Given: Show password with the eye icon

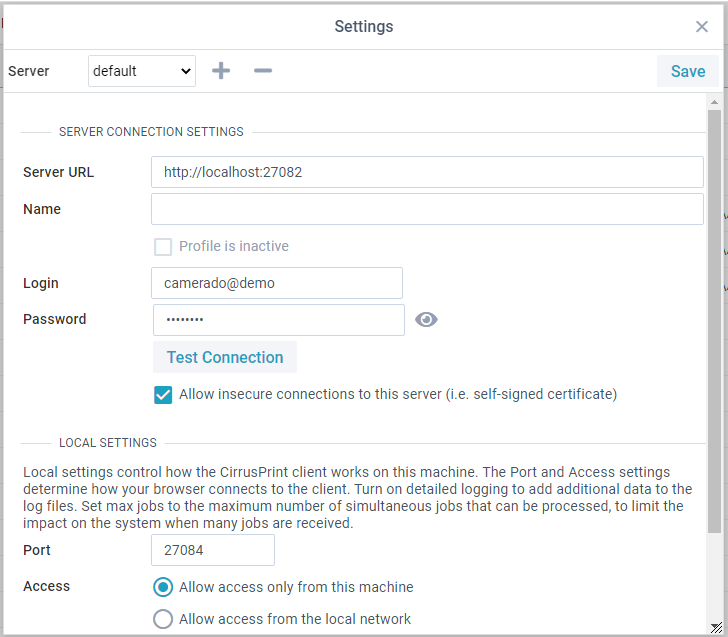Looking at the screenshot, I should click(x=426, y=320).
